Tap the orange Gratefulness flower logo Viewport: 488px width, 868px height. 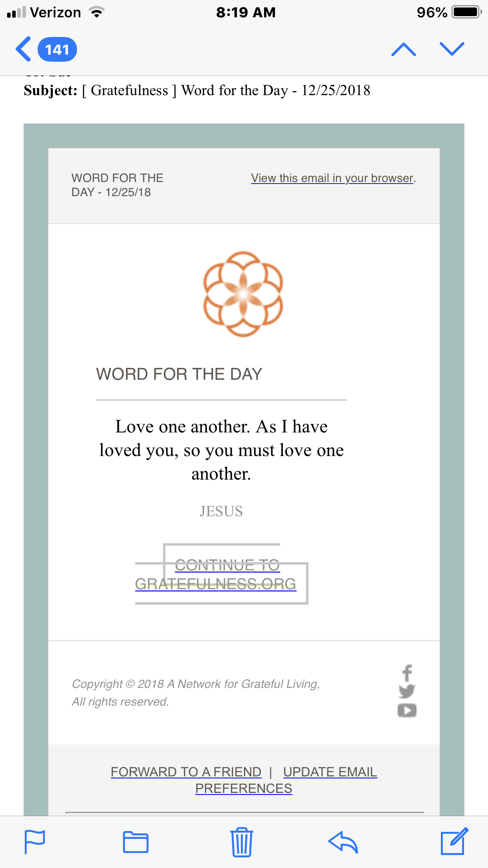pos(243,294)
